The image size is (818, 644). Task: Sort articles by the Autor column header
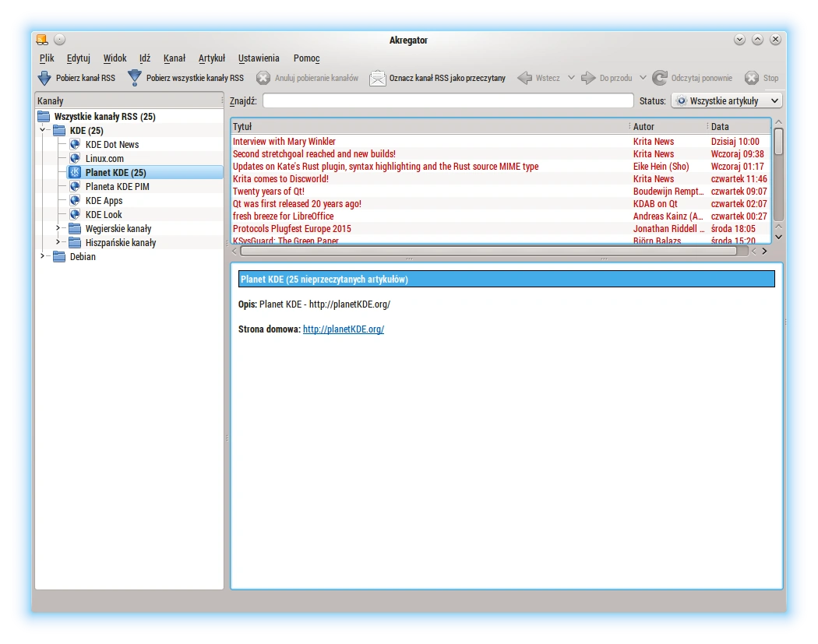668,127
